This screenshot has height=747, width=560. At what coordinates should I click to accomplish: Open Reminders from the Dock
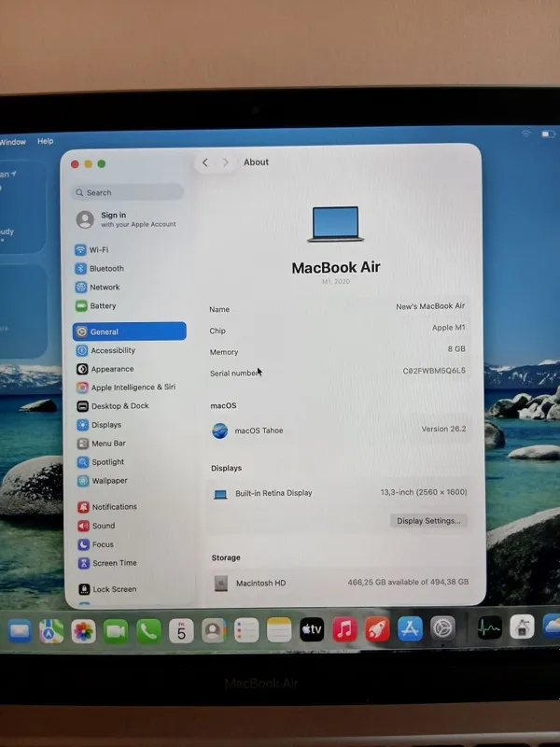click(246, 630)
